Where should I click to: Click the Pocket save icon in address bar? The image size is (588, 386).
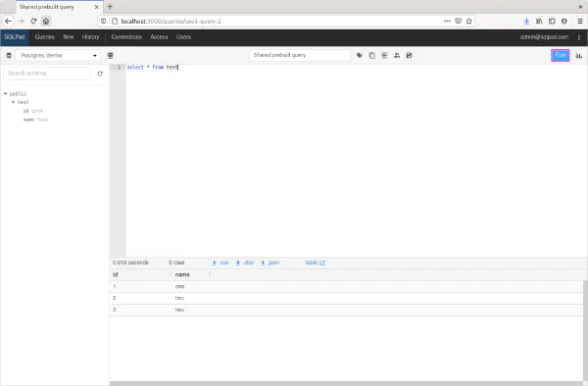click(x=458, y=22)
